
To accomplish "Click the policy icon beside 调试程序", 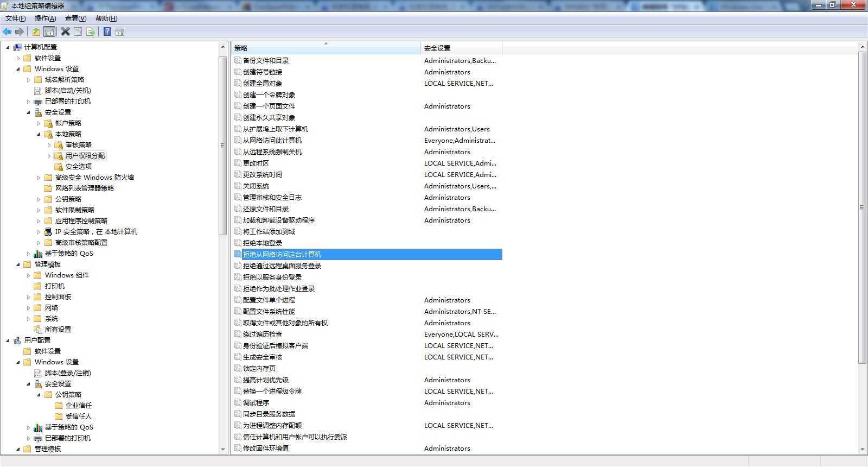I will pyautogui.click(x=238, y=402).
